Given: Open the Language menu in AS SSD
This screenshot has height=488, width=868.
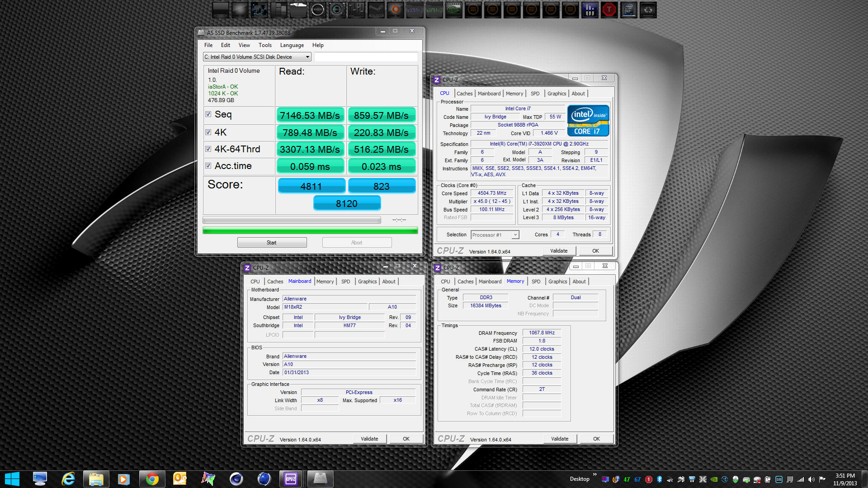Looking at the screenshot, I should (292, 45).
